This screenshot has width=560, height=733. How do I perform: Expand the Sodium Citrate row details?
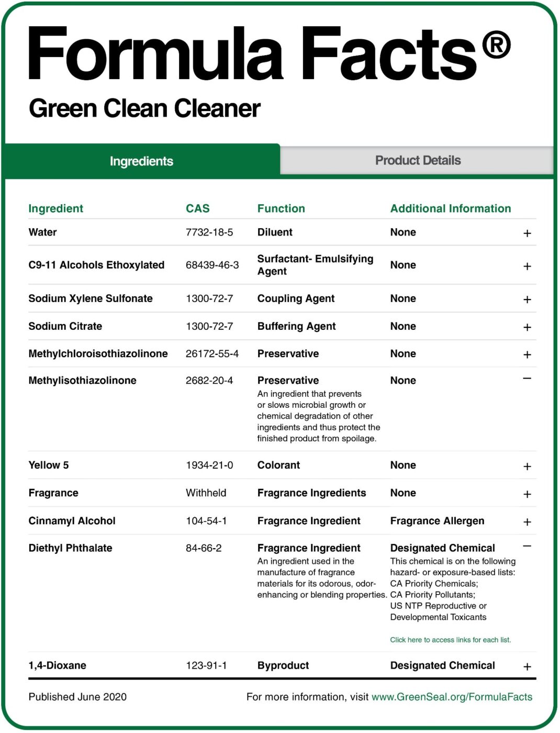[527, 327]
